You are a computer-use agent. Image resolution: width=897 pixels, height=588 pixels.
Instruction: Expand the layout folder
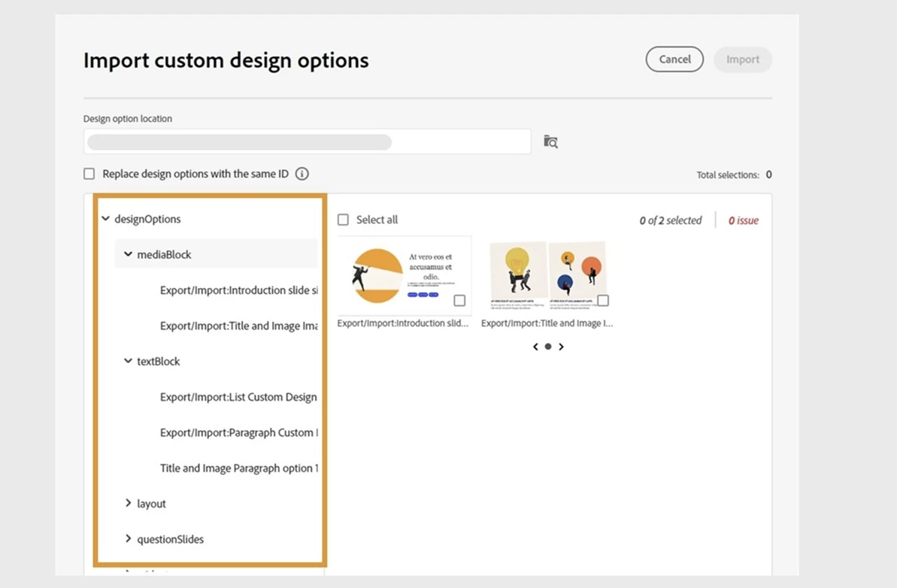[128, 503]
